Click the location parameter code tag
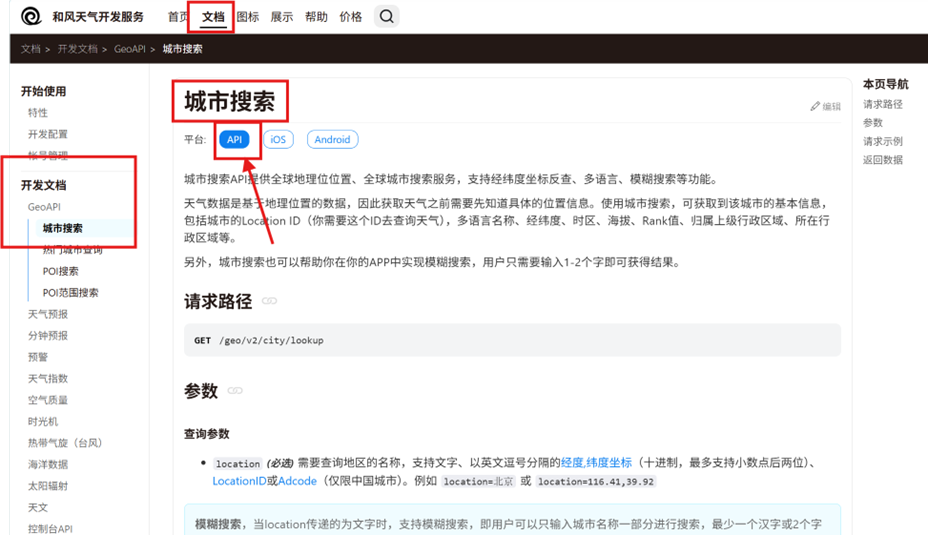This screenshot has height=535, width=928. (237, 463)
